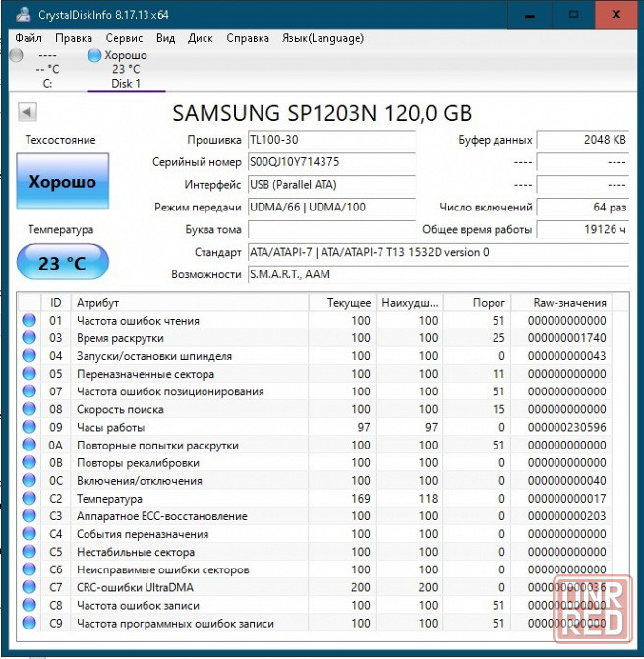Minimize the CrystalDiskInfo window

tap(530, 15)
